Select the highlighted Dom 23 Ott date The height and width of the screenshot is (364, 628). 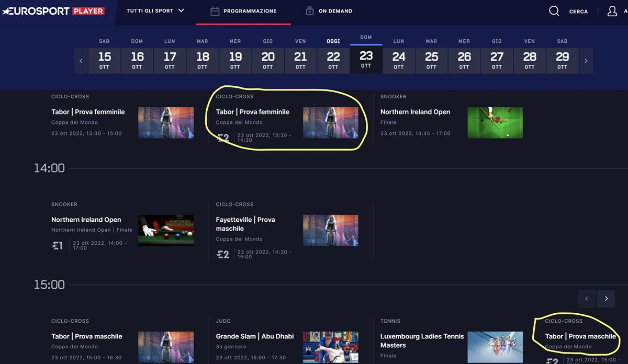pos(366,60)
